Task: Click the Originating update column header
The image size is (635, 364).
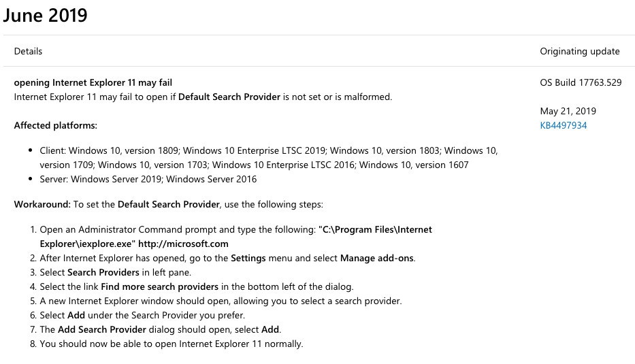Action: [x=579, y=51]
